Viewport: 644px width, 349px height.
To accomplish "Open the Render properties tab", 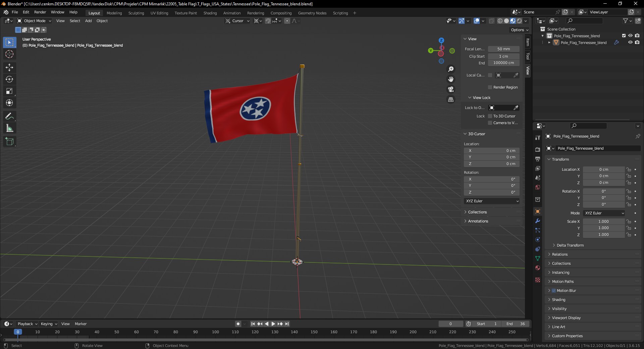I will point(538,149).
